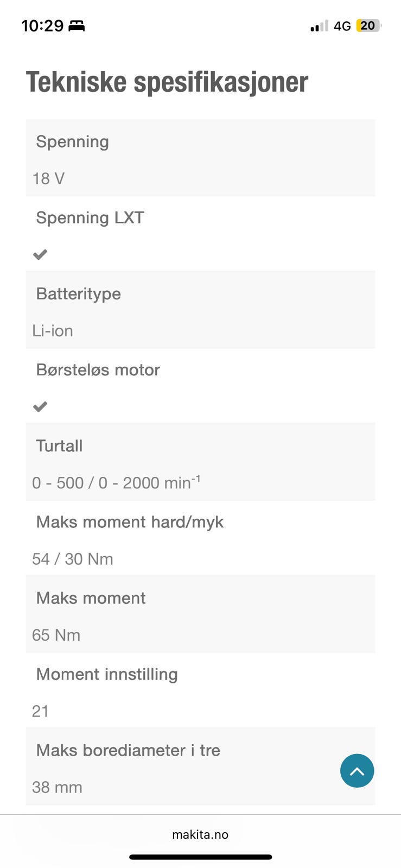
Task: Select the Turtall specification row
Action: [200, 462]
